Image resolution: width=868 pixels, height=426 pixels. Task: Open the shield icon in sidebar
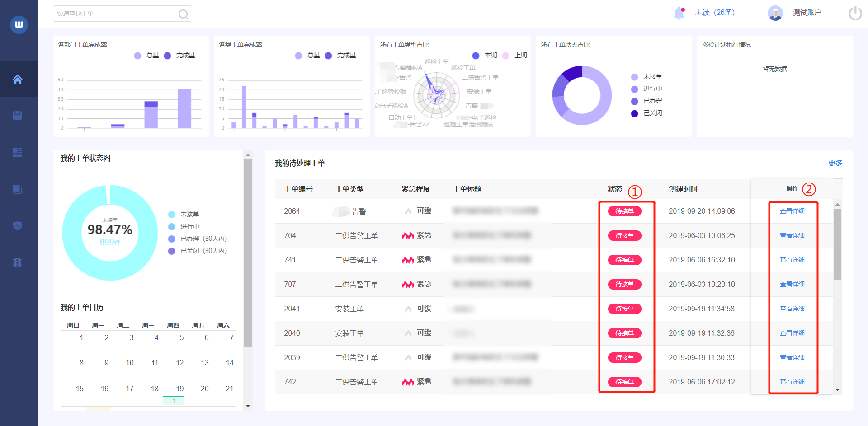(x=18, y=225)
